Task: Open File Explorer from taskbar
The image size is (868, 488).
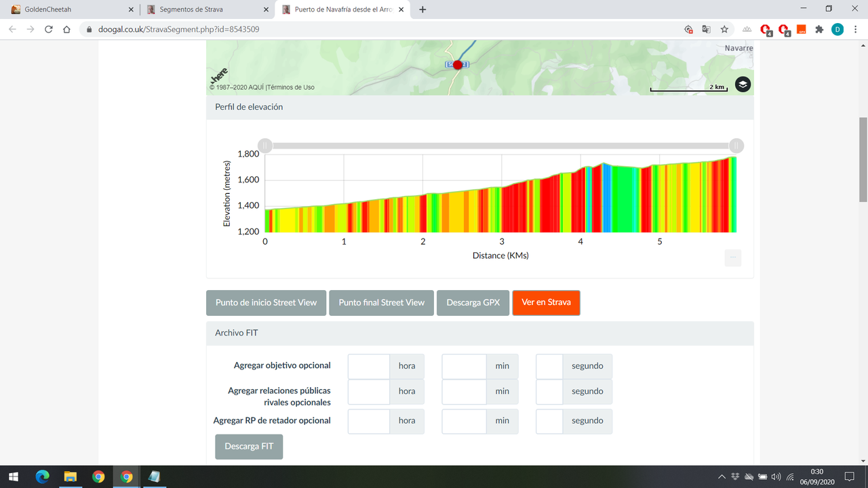Action: coord(71,476)
